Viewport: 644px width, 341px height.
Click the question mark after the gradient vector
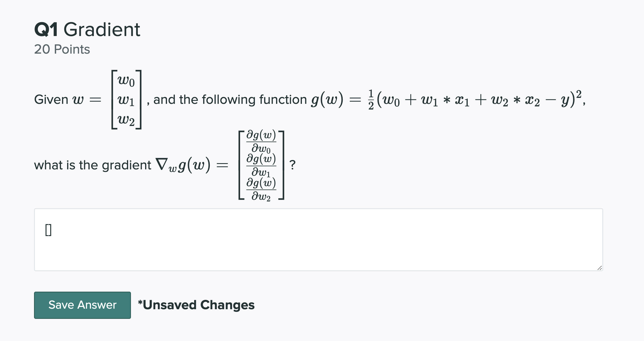pyautogui.click(x=292, y=165)
